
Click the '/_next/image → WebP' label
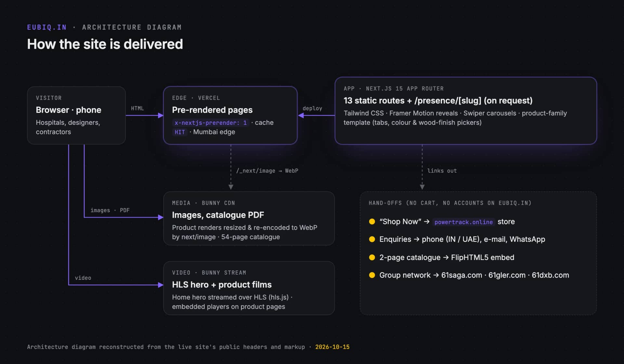267,171
